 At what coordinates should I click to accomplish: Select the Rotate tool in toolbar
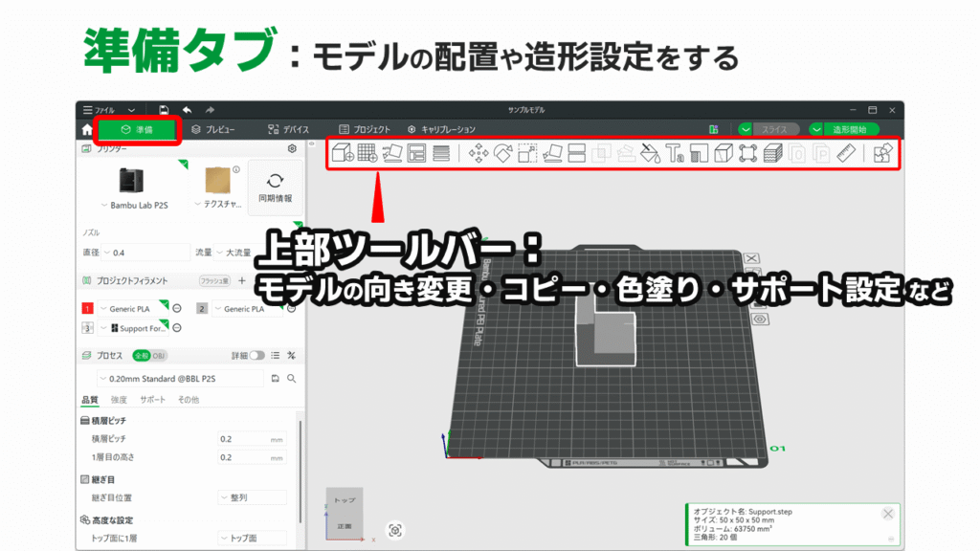coord(503,153)
